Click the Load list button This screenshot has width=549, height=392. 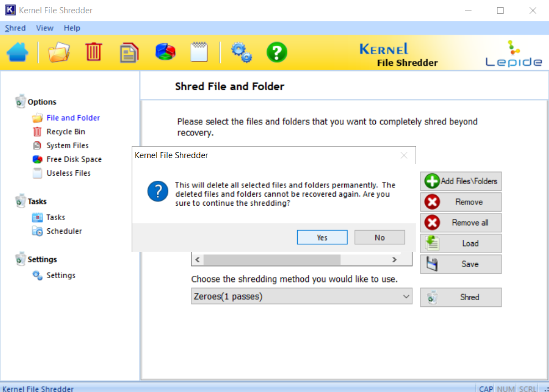(461, 243)
